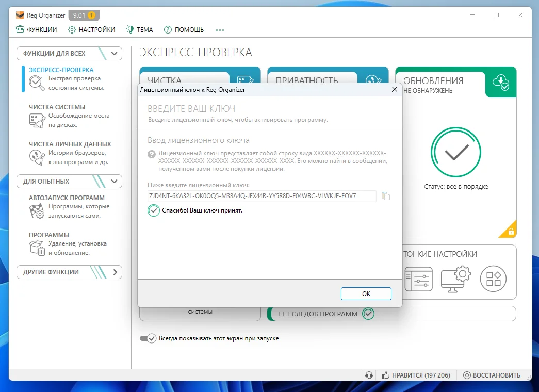
Task: Close the license key dialog
Action: (x=394, y=89)
